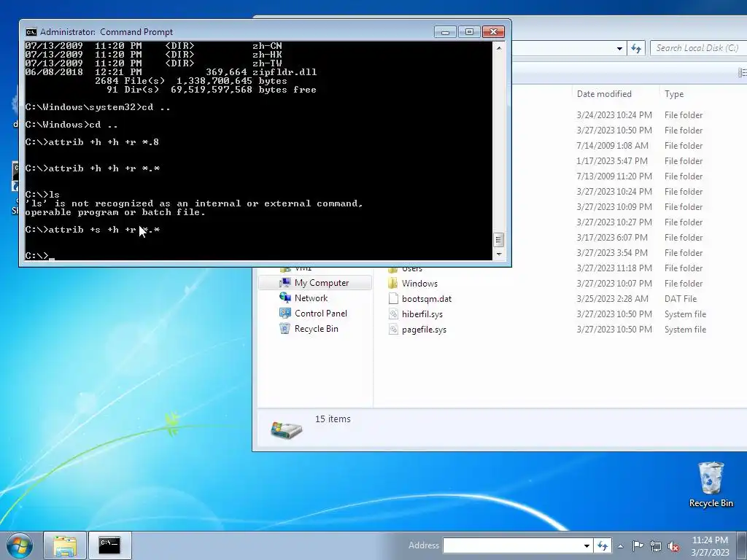The width and height of the screenshot is (747, 560).
Task: Select 'My Computer' label in navigation pane
Action: point(322,282)
